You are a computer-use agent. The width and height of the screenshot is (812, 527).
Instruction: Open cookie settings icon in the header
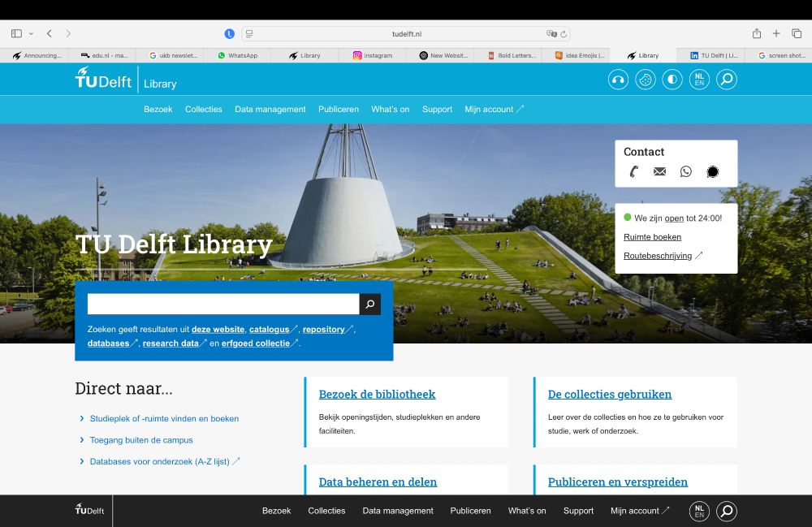click(x=646, y=80)
